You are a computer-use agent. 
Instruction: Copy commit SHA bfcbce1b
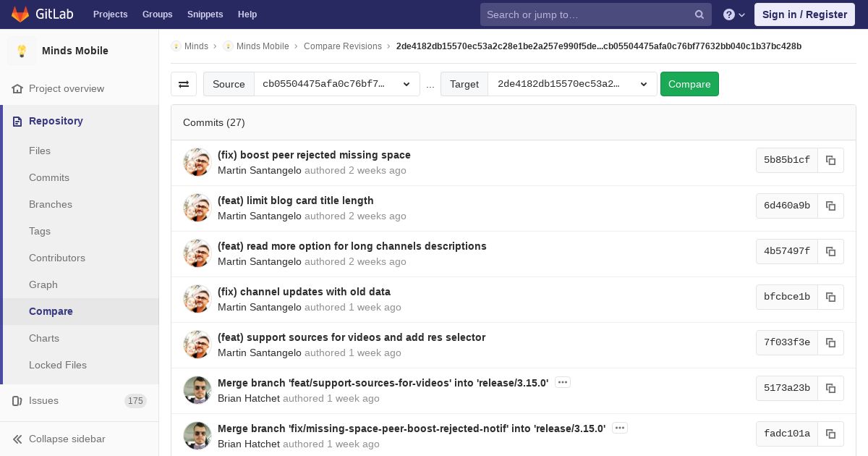coord(831,297)
